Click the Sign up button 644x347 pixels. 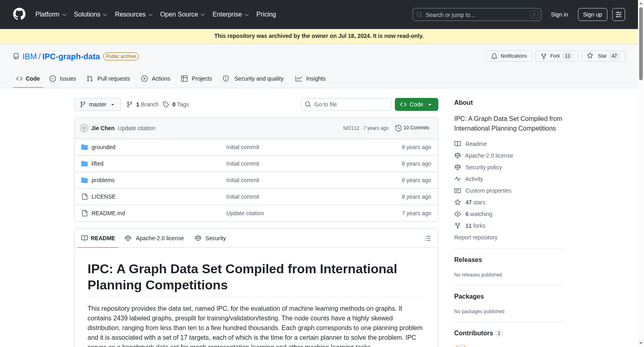coord(592,15)
